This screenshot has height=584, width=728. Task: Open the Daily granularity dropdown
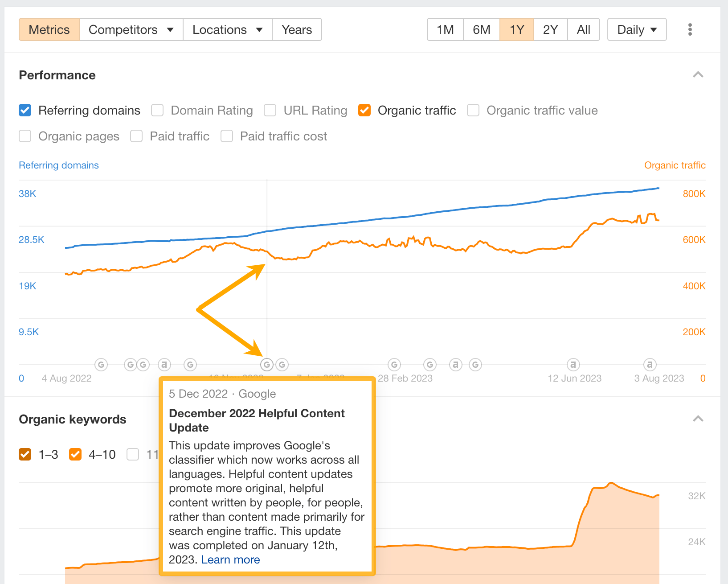(636, 29)
